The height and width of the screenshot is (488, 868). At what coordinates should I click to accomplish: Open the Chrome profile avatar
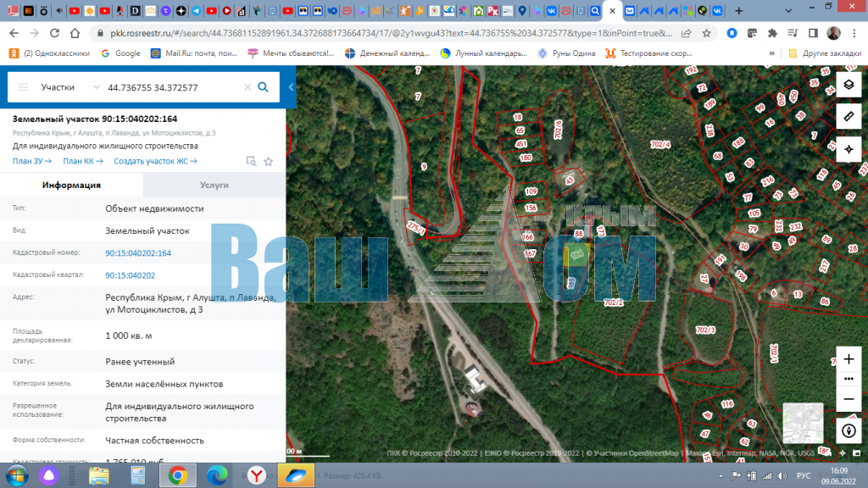(x=834, y=33)
